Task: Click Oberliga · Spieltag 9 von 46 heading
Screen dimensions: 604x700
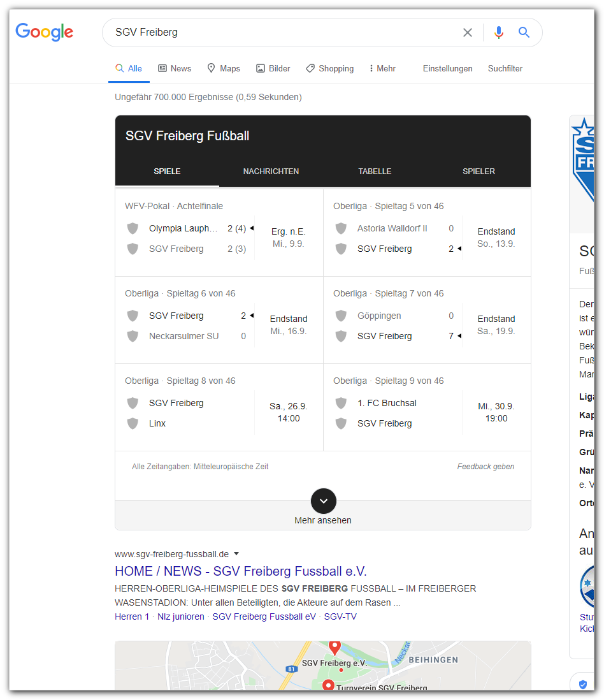Action: 389,381
